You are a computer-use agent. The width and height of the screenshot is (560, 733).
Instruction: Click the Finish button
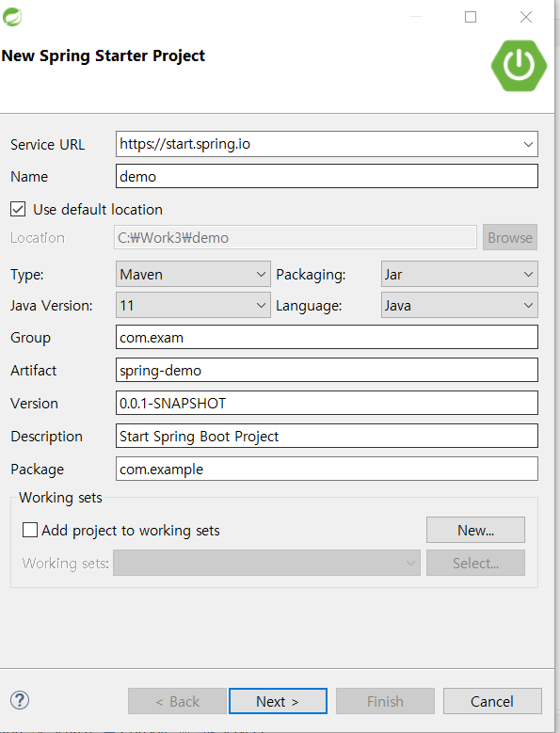385,701
